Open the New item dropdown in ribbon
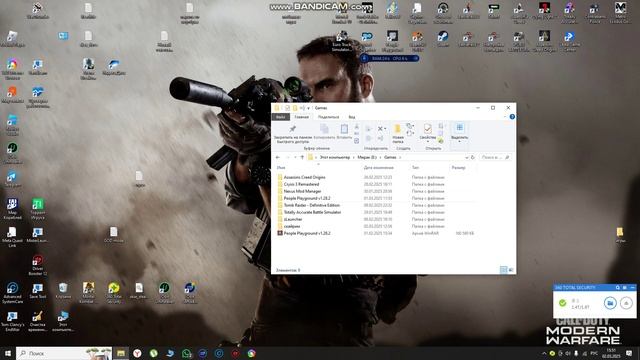Image resolution: width=640 pixels, height=360 pixels. (410, 127)
